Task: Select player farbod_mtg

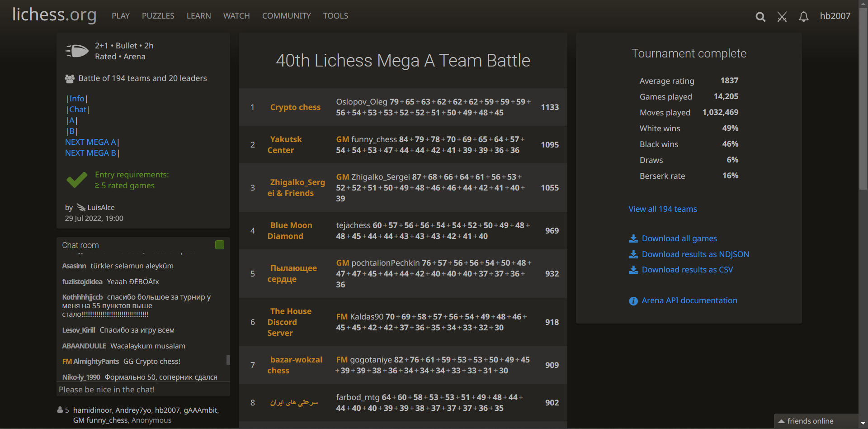Action: (x=358, y=397)
